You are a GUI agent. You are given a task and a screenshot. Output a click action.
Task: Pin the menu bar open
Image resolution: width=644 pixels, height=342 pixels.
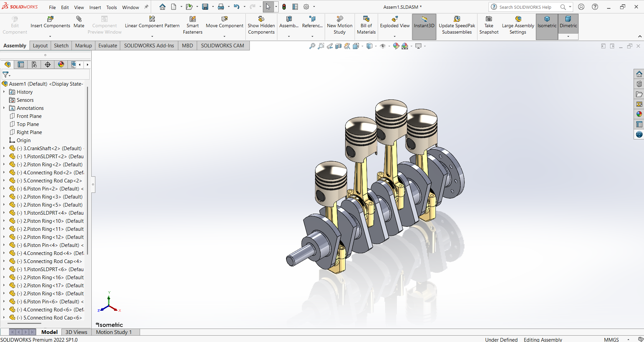(146, 7)
